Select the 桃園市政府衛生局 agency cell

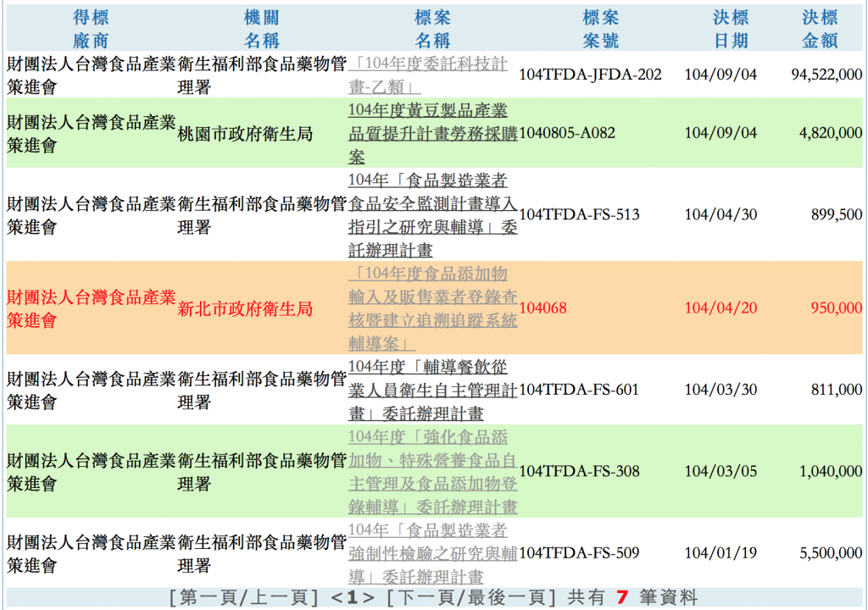tap(245, 133)
